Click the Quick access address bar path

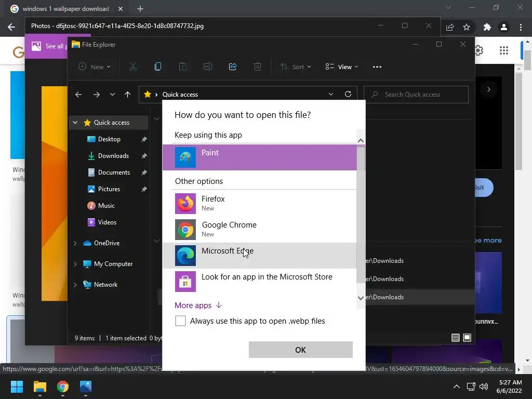coord(180,95)
